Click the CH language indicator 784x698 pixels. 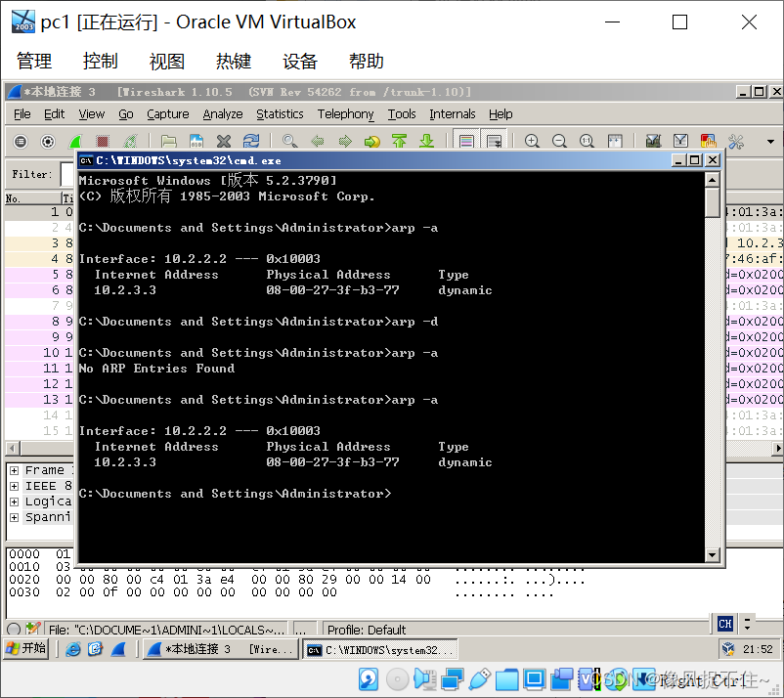(x=725, y=624)
